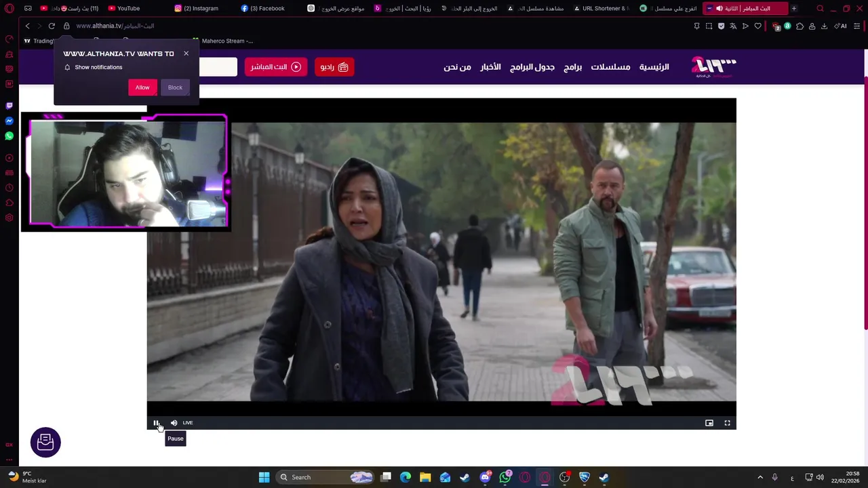Show hidden system tray icons
868x488 pixels.
click(x=759, y=477)
